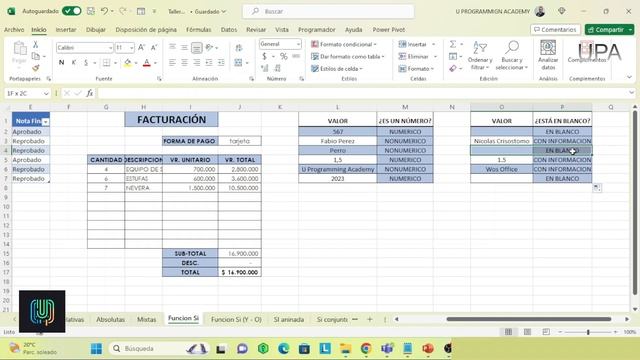Viewport: 640px width, 360px height.
Task: Click the Merge and Center icon
Action: click(238, 62)
